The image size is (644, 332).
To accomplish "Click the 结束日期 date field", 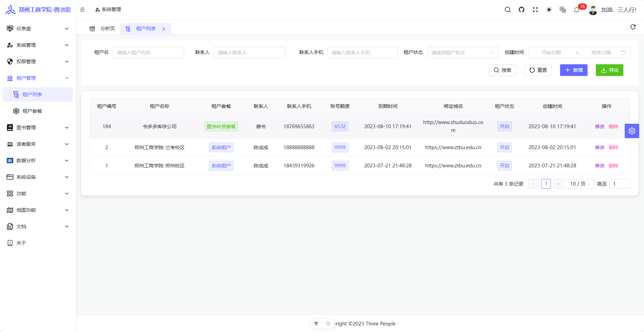I will pos(601,53).
